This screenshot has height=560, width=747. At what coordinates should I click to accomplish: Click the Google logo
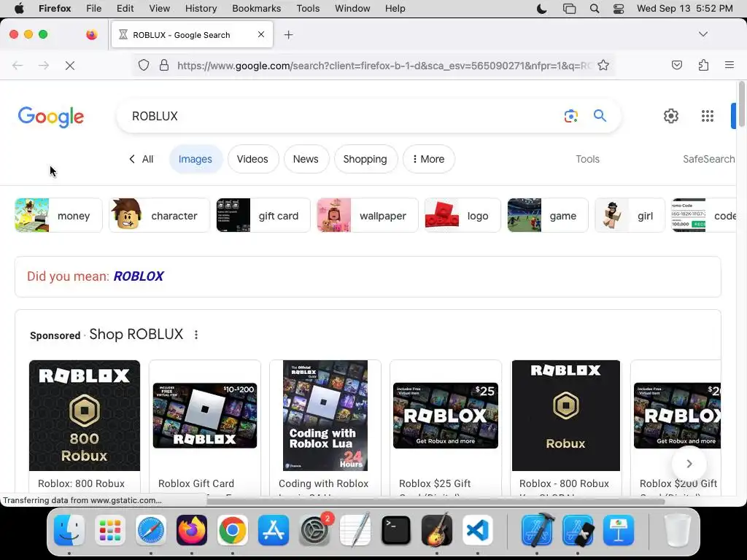pyautogui.click(x=51, y=117)
